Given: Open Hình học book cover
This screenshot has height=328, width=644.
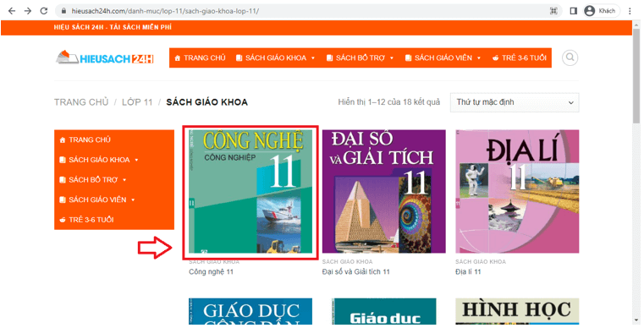Looking at the screenshot, I should (x=517, y=312).
